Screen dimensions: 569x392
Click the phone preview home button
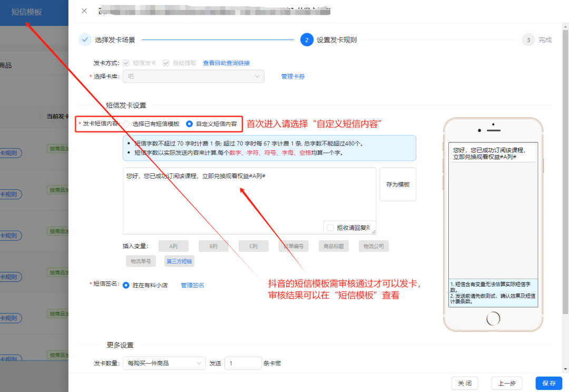[493, 319]
